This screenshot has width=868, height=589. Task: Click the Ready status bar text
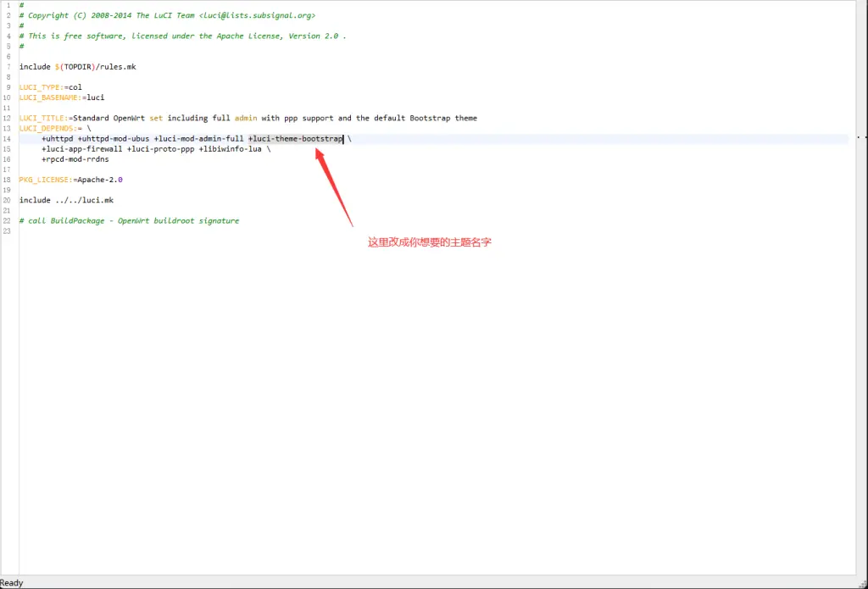click(12, 582)
